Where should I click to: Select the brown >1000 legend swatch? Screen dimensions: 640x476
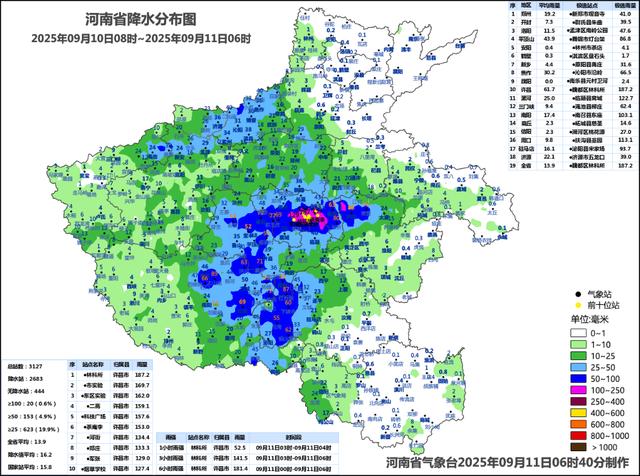578,447
